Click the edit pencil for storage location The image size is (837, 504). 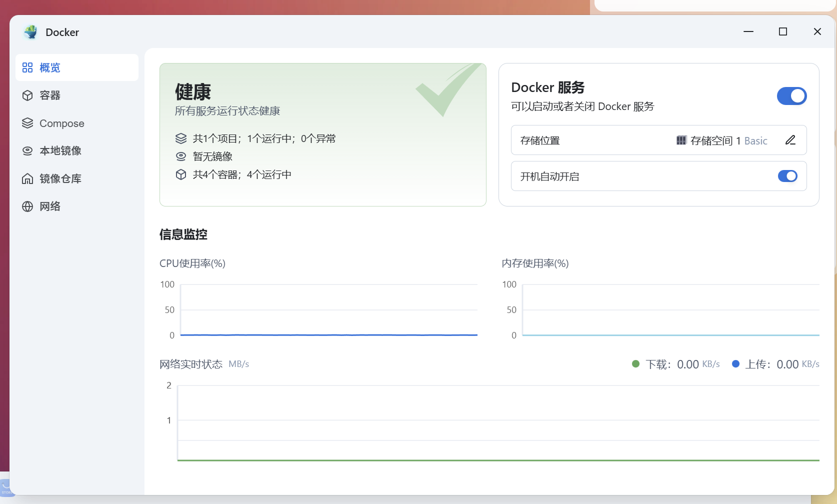(x=790, y=140)
